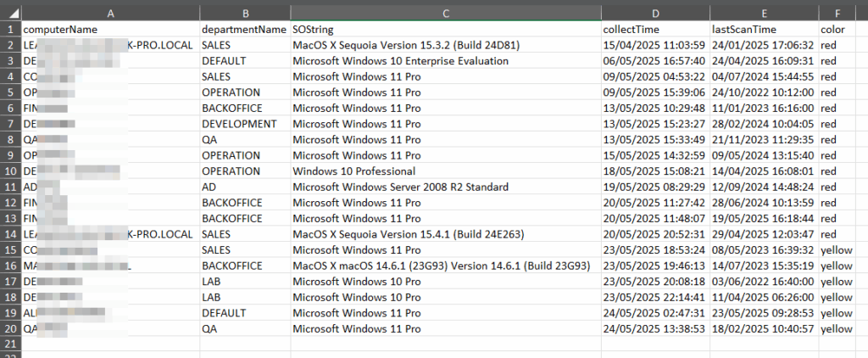The image size is (868, 358).
Task: Select column A header
Action: coord(109,12)
